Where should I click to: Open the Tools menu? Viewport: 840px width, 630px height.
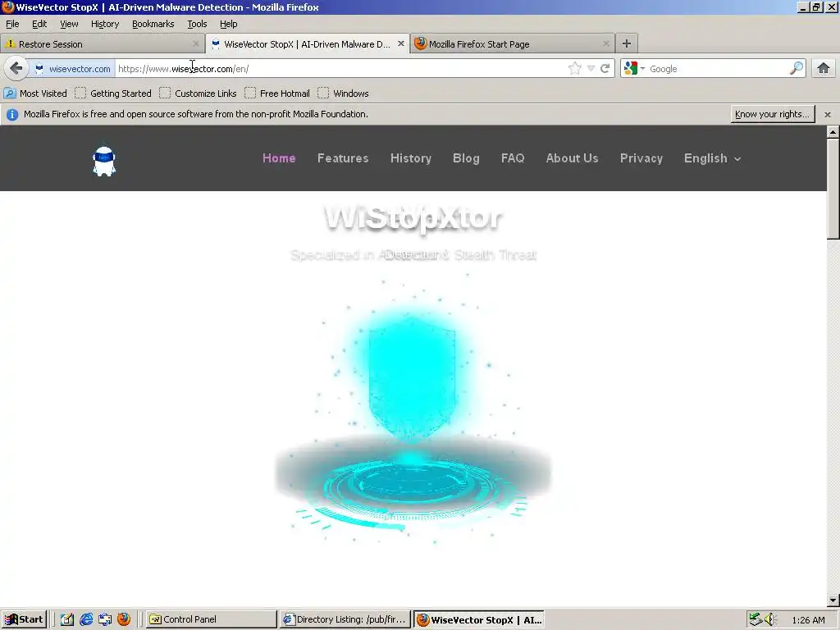pos(197,24)
